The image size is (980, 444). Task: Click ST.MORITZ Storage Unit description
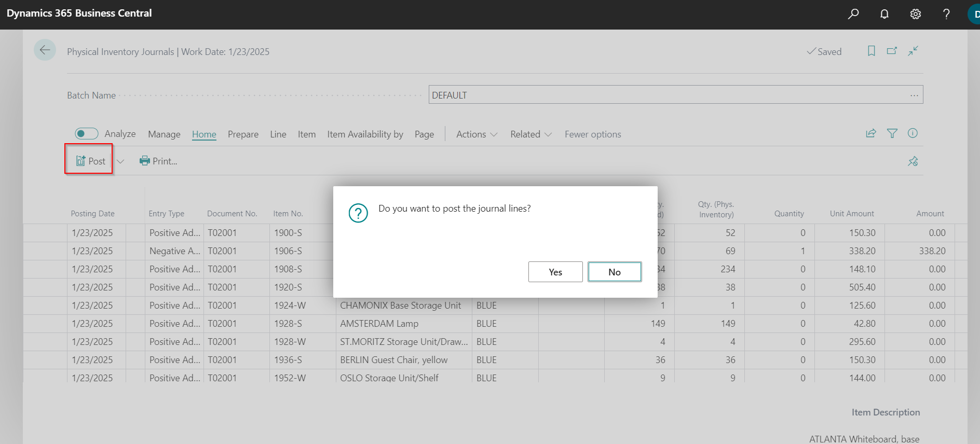(x=404, y=342)
